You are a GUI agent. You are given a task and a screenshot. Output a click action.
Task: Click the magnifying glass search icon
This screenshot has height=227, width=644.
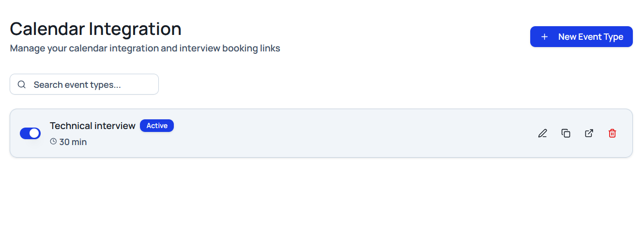tap(21, 84)
